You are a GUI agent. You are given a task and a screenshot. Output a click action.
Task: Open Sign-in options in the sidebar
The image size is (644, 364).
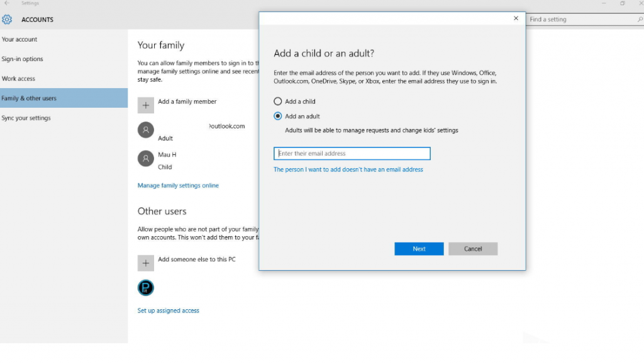[23, 59]
